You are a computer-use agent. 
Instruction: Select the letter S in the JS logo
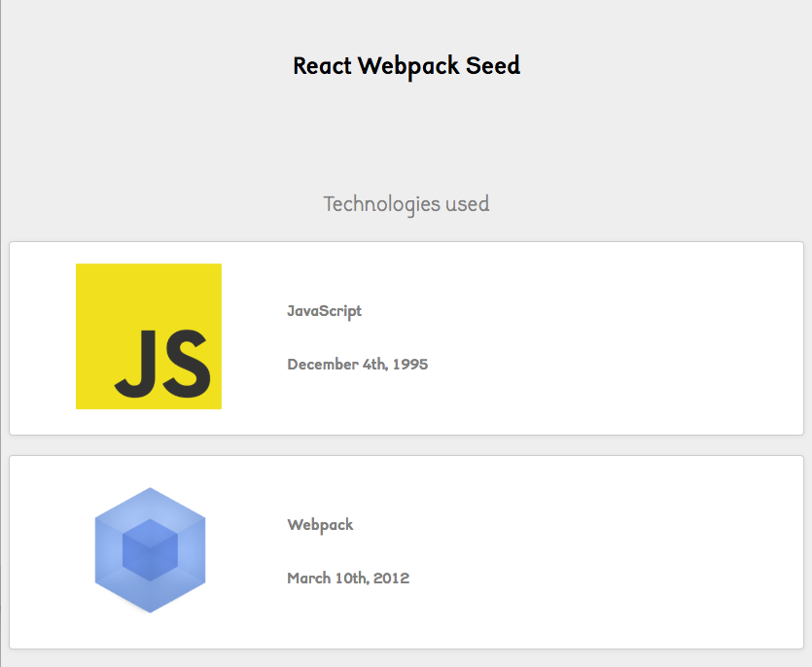pyautogui.click(x=187, y=364)
